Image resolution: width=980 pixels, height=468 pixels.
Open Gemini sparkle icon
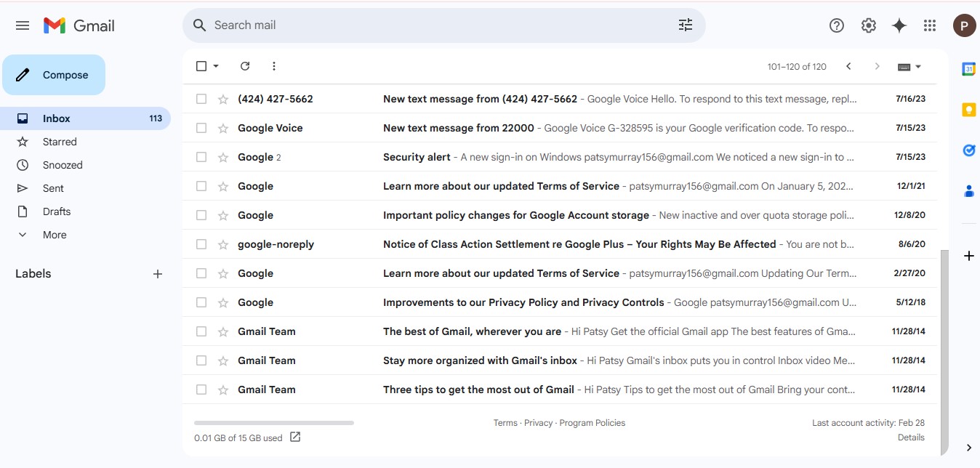tap(899, 25)
